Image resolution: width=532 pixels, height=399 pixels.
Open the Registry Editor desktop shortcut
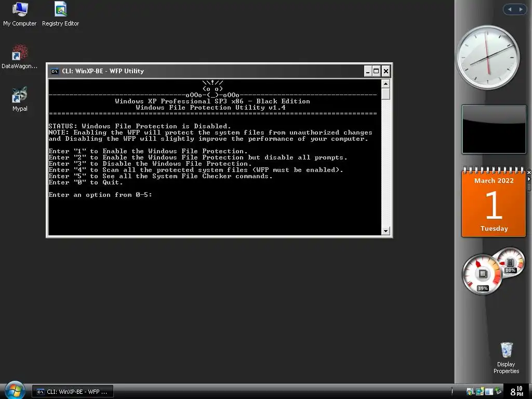(x=60, y=14)
